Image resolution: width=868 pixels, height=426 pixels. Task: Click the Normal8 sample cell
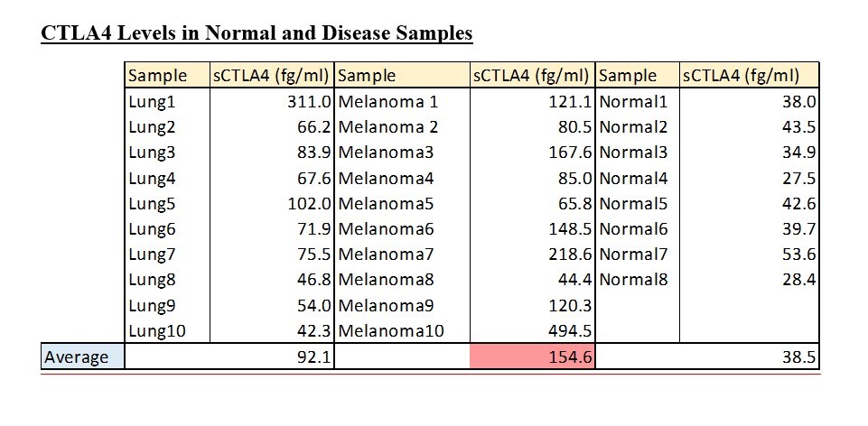coord(637,280)
